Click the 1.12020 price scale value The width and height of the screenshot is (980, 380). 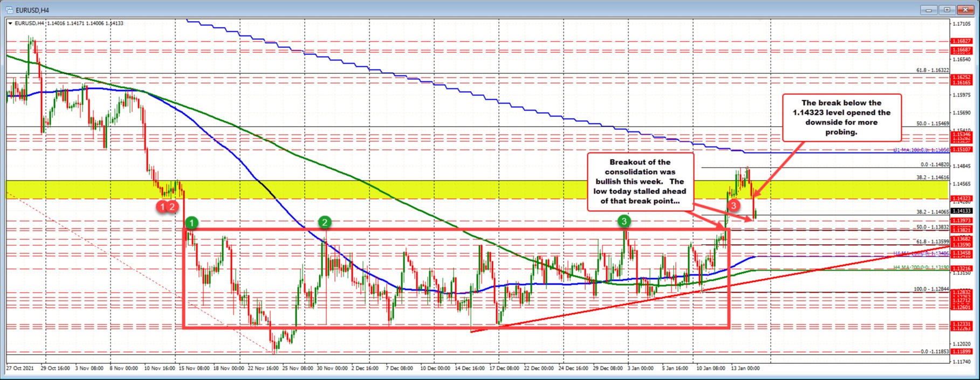(x=961, y=343)
